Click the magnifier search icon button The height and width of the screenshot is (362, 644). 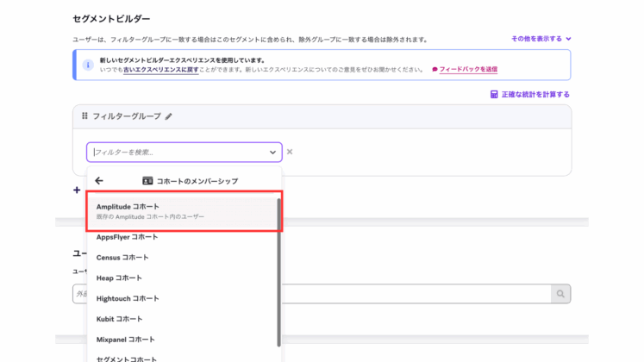point(560,294)
